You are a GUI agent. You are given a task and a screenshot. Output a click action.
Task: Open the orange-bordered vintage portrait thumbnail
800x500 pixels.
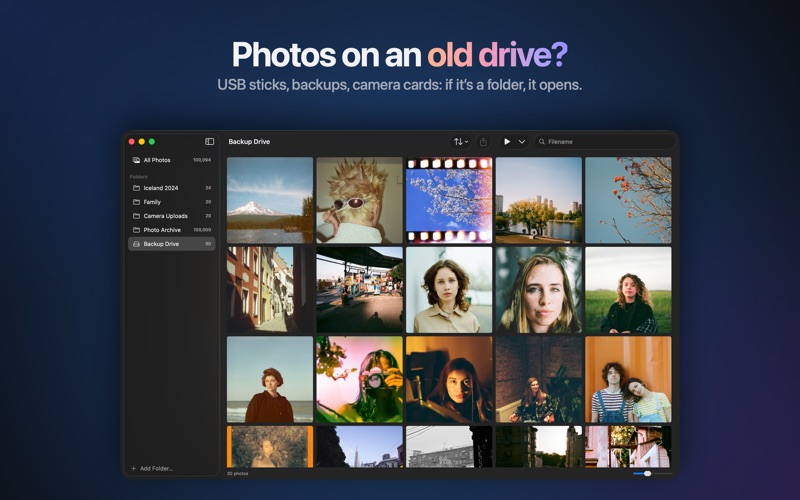pos(270,446)
